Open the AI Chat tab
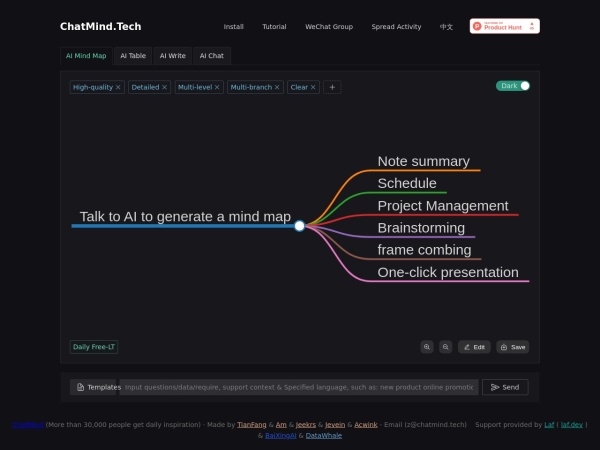 210,56
